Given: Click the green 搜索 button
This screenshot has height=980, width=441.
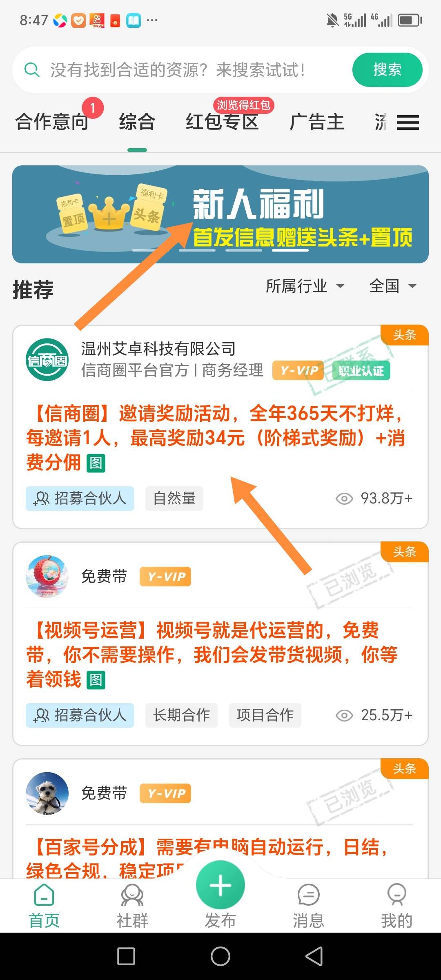Looking at the screenshot, I should pos(387,70).
